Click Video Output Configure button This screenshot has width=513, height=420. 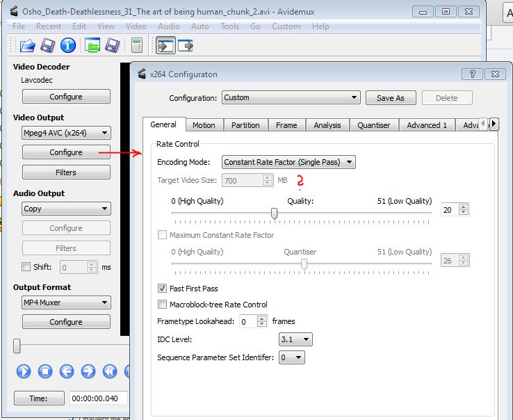click(x=66, y=152)
